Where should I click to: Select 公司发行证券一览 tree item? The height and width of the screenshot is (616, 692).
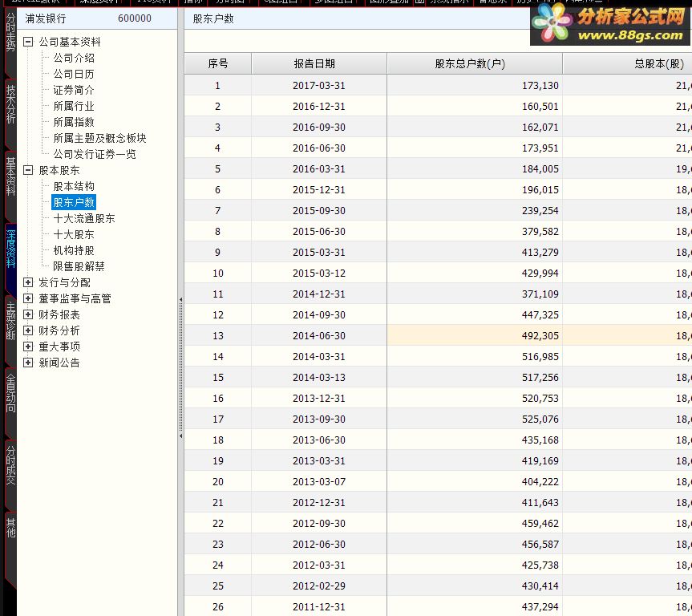[x=95, y=154]
